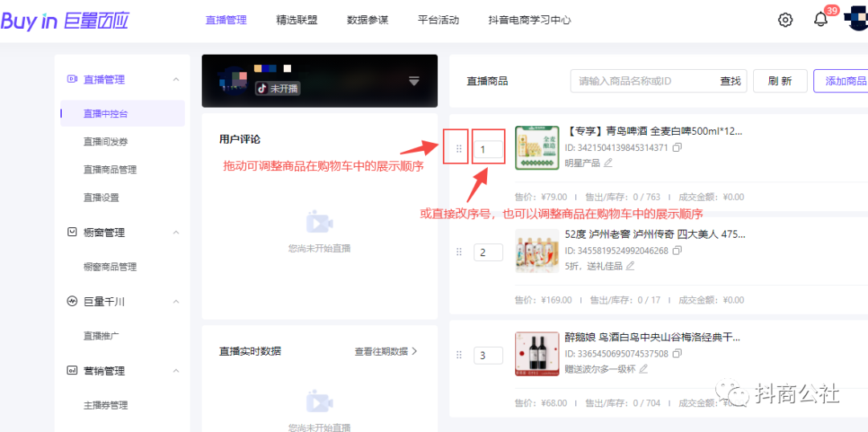The width and height of the screenshot is (868, 432).
Task: Click the 售价：¥169.00 price text
Action: click(543, 300)
